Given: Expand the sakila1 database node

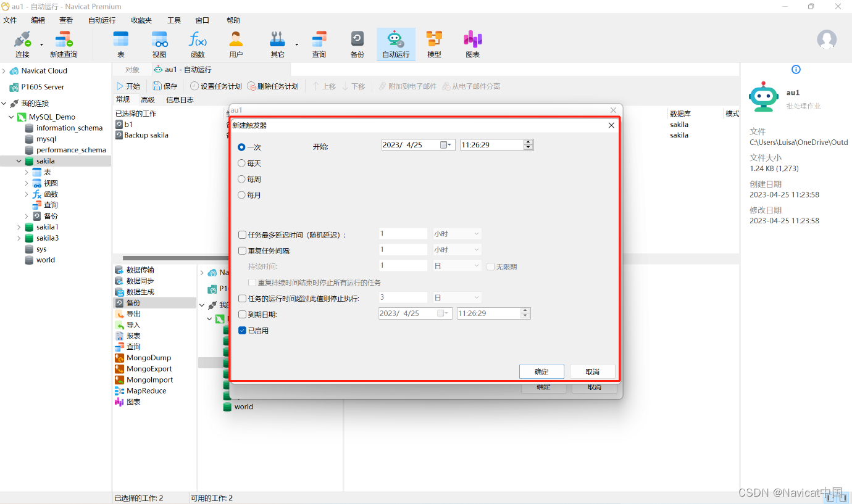Looking at the screenshot, I should click(19, 227).
